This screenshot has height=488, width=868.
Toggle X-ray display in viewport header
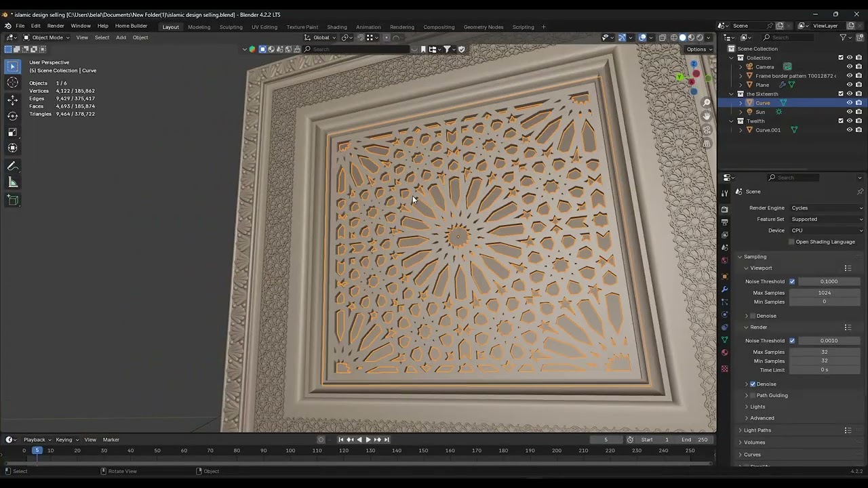[663, 37]
